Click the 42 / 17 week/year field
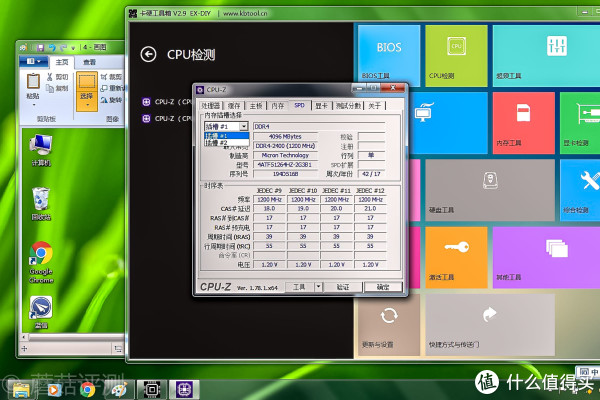The image size is (600, 400). pyautogui.click(x=371, y=174)
